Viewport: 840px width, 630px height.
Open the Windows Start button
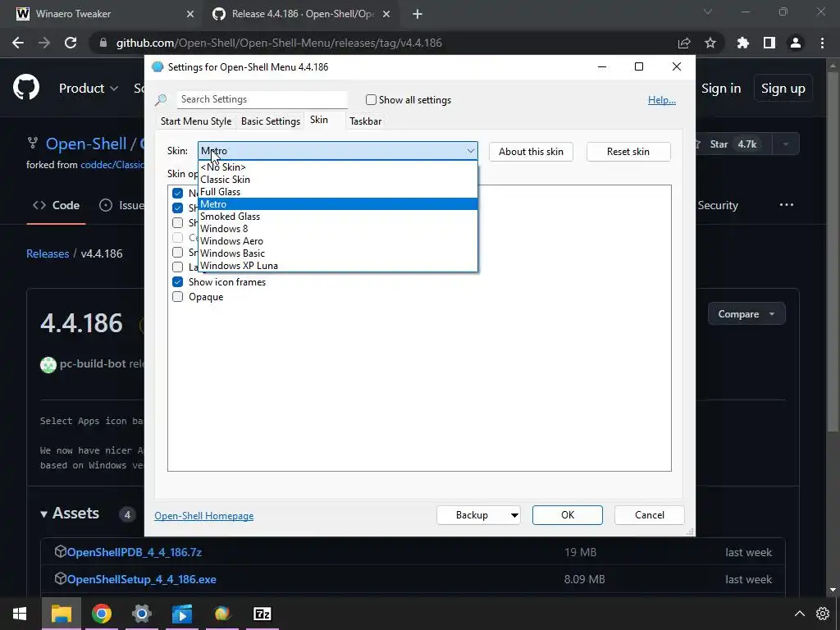20,614
